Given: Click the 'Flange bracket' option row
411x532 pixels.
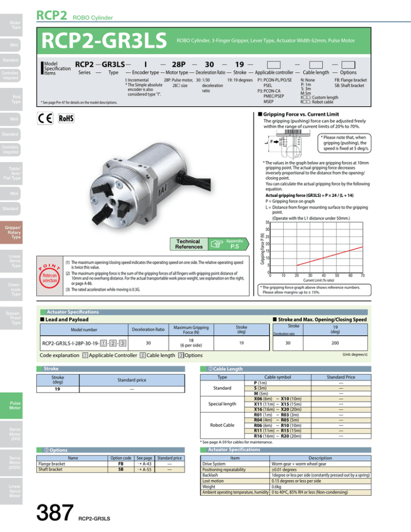Looking at the screenshot, I should click(x=111, y=464).
